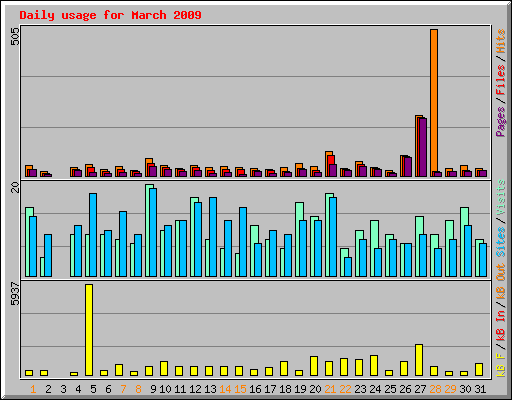This screenshot has width=512, height=400.
Task: Click the day label 23 on x-axis
Action: click(x=360, y=389)
